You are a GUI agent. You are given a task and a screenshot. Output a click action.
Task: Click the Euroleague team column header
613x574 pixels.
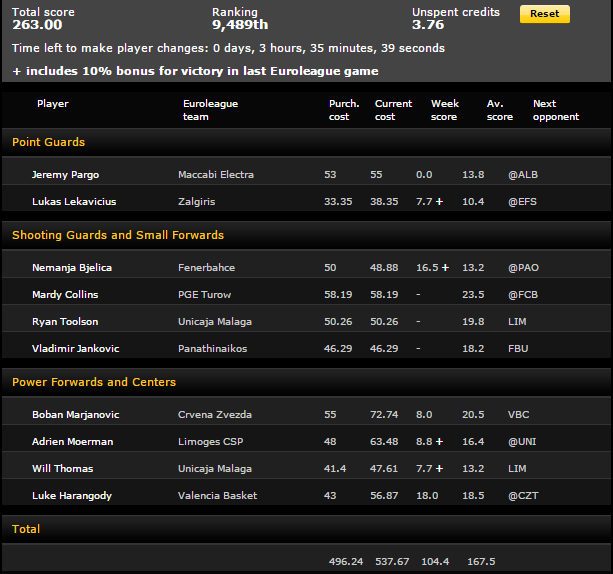tap(210, 110)
